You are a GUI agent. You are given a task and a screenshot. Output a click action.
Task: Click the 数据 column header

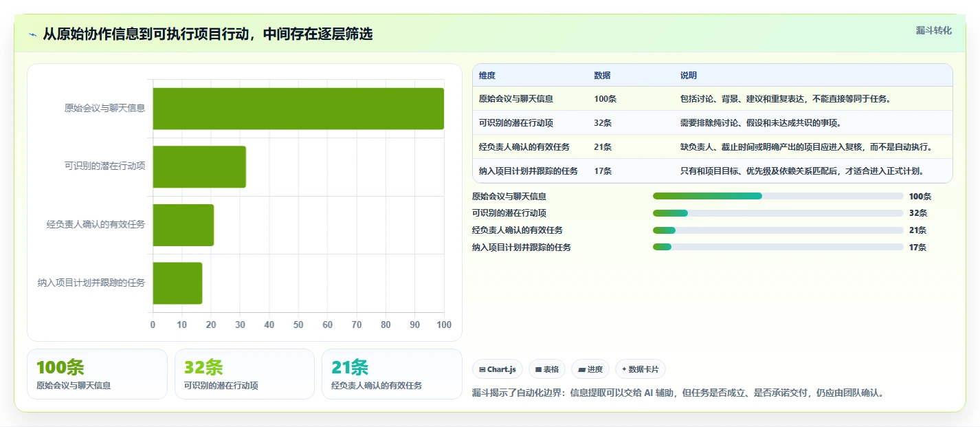[603, 76]
